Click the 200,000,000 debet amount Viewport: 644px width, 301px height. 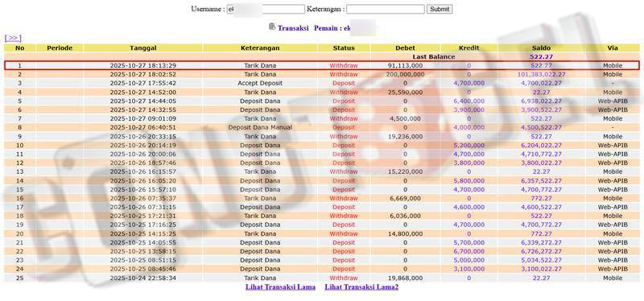pyautogui.click(x=406, y=75)
